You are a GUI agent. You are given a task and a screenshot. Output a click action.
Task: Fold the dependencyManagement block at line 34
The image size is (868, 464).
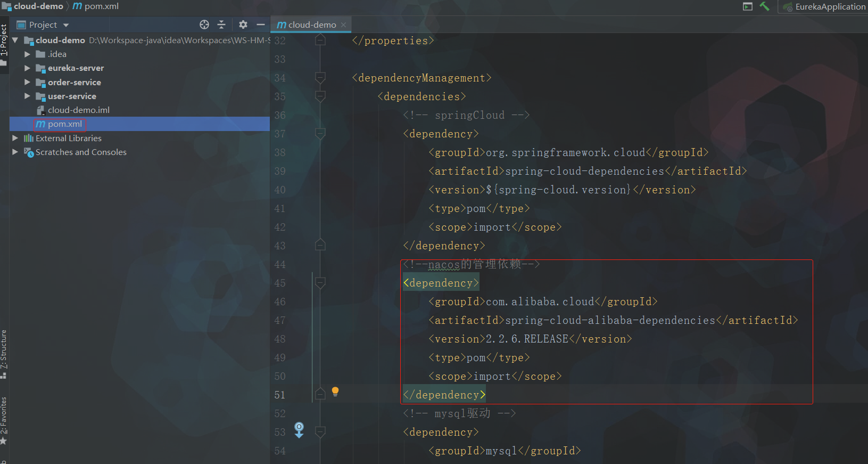tap(320, 78)
